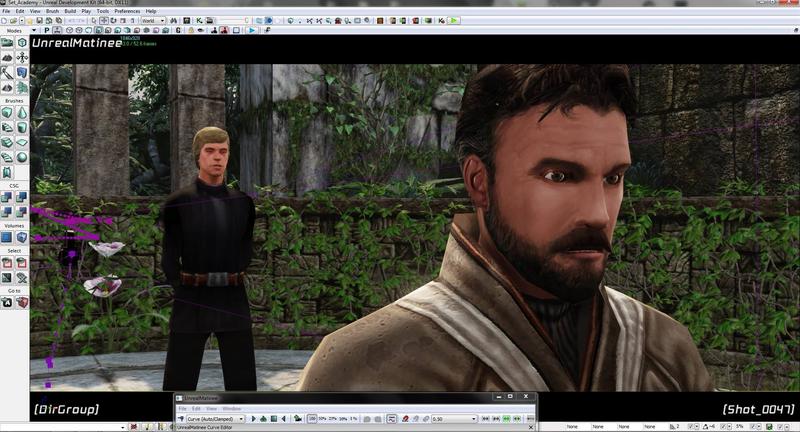
Task: Click the status bar autosave disk icon
Action: pyautogui.click(x=769, y=426)
